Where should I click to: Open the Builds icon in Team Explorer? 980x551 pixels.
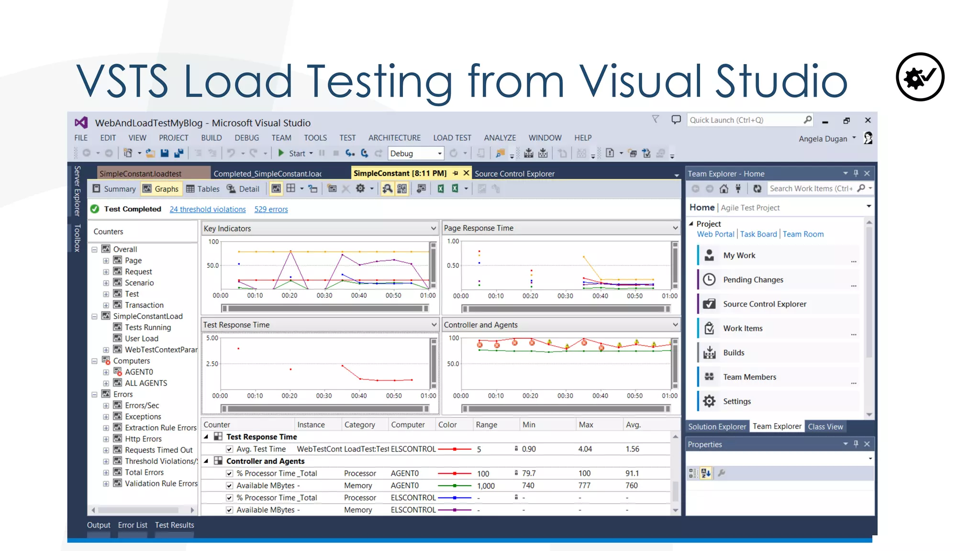point(709,353)
